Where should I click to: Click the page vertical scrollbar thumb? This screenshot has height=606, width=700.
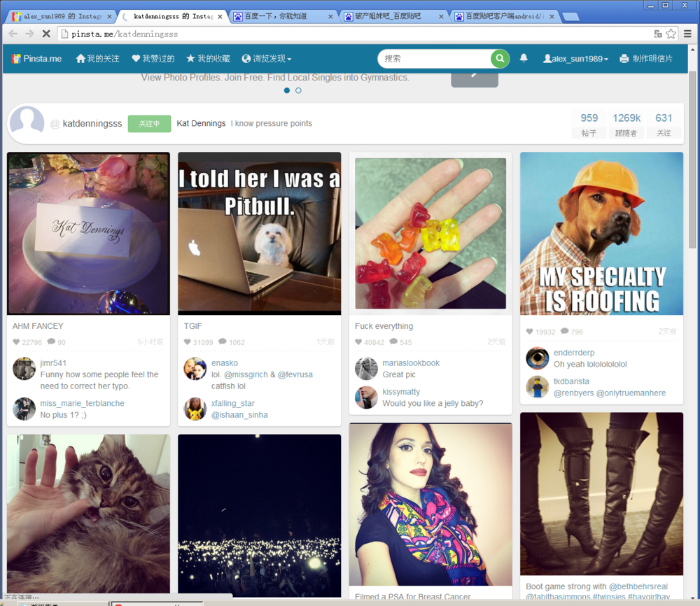692,160
